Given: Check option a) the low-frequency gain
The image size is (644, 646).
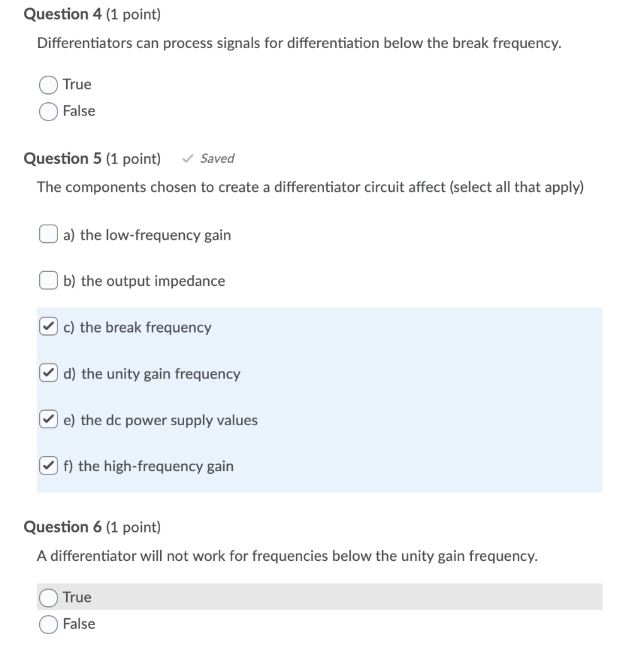Looking at the screenshot, I should (47, 233).
